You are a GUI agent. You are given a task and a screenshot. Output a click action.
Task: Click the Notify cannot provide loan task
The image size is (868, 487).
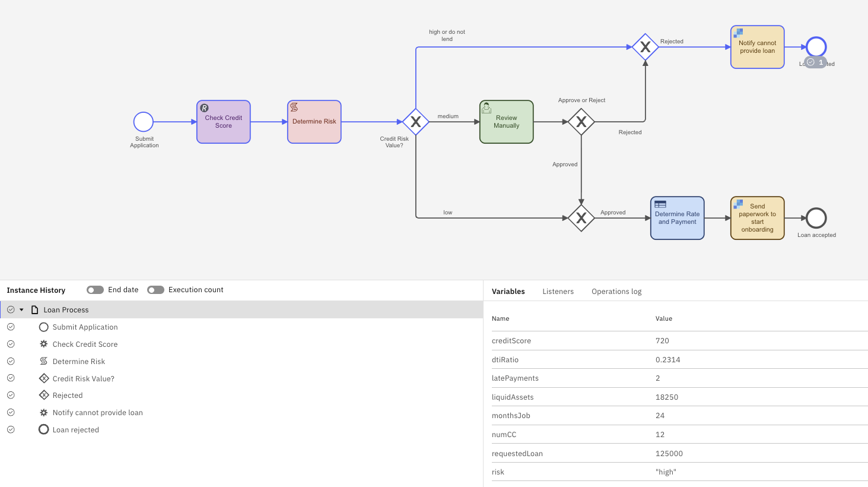[x=757, y=47]
